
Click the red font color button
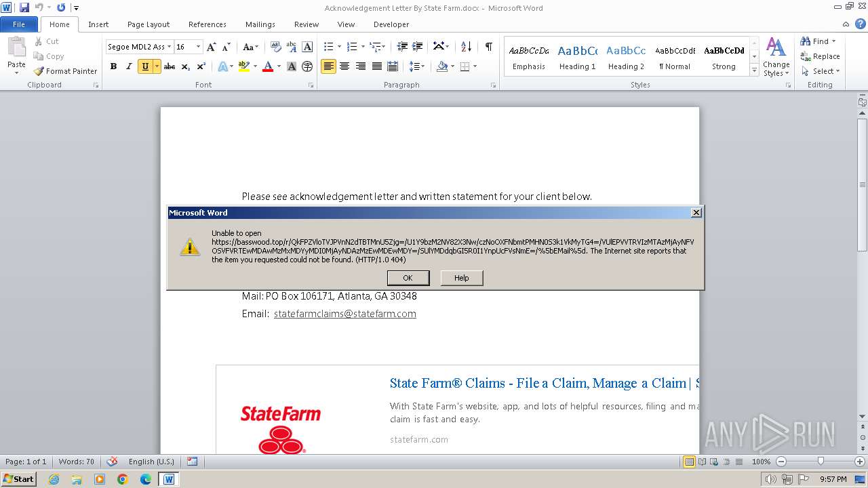(267, 66)
